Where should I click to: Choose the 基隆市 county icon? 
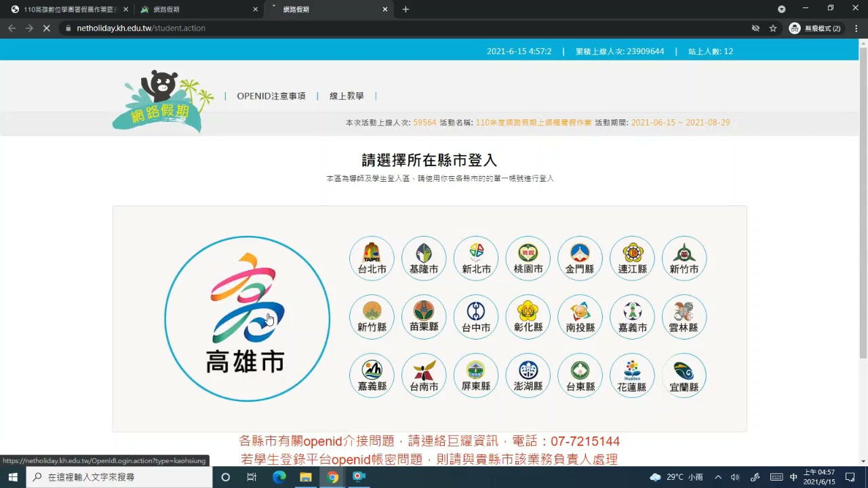pos(424,258)
